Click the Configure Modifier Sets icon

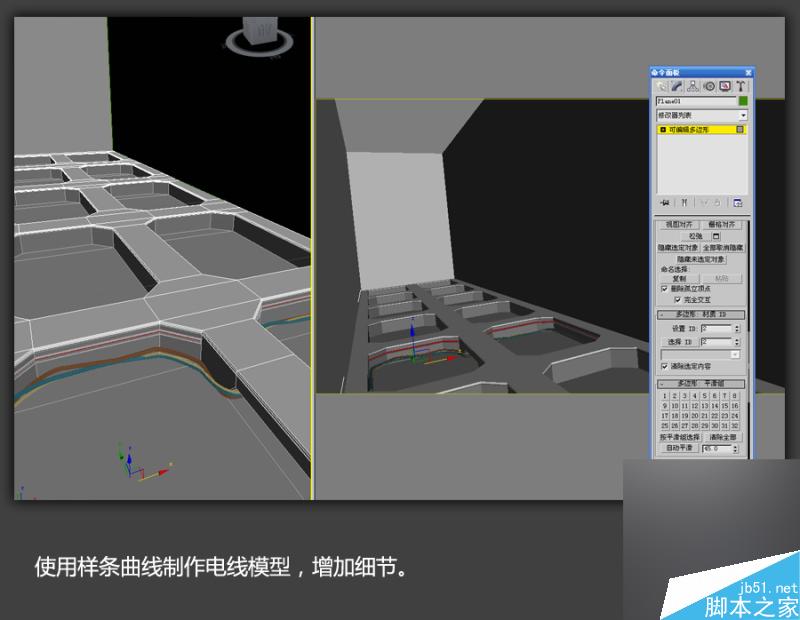738,203
